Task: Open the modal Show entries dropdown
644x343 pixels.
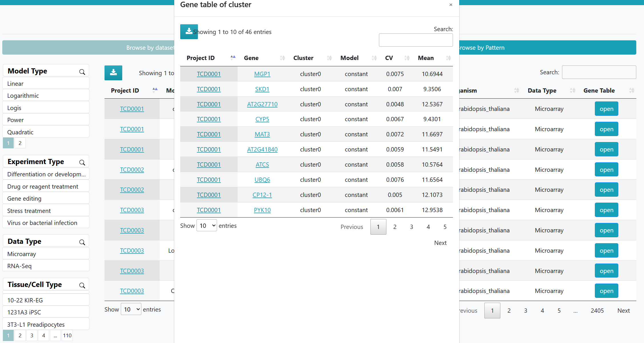Action: (x=207, y=226)
